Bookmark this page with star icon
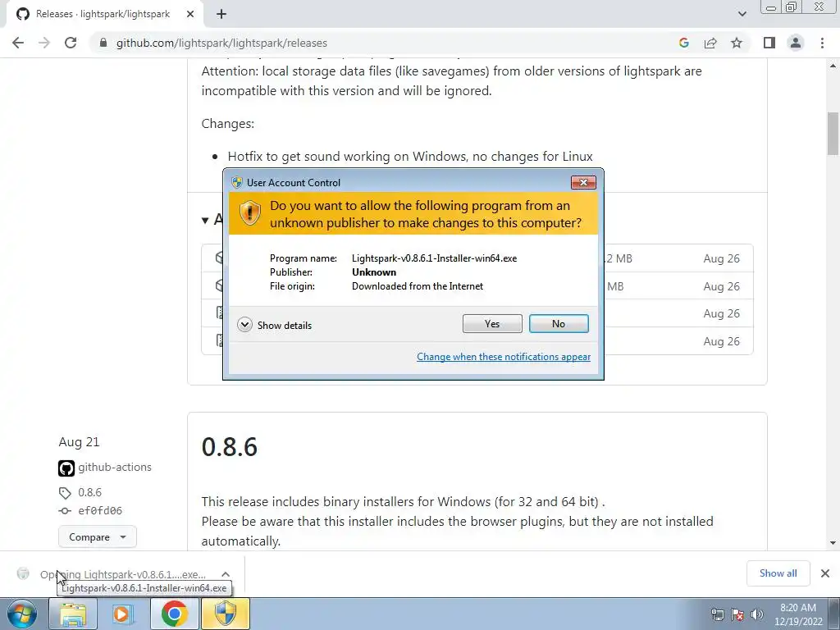This screenshot has width=840, height=630. point(737,43)
